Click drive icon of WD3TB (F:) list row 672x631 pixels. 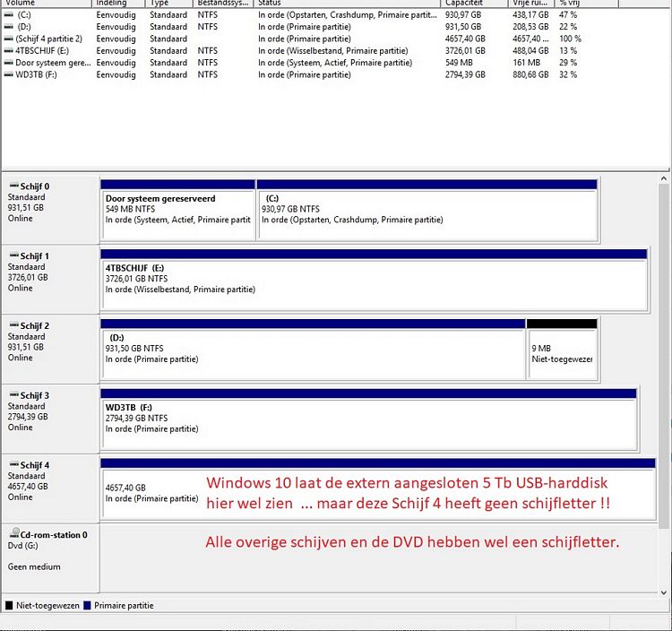click(x=9, y=75)
